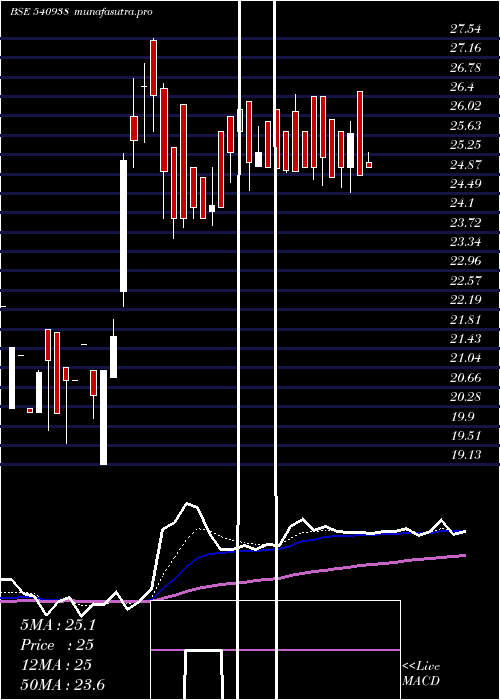Click the 50MA : 23.6 readout
The image size is (500, 700).
[x=62, y=684]
